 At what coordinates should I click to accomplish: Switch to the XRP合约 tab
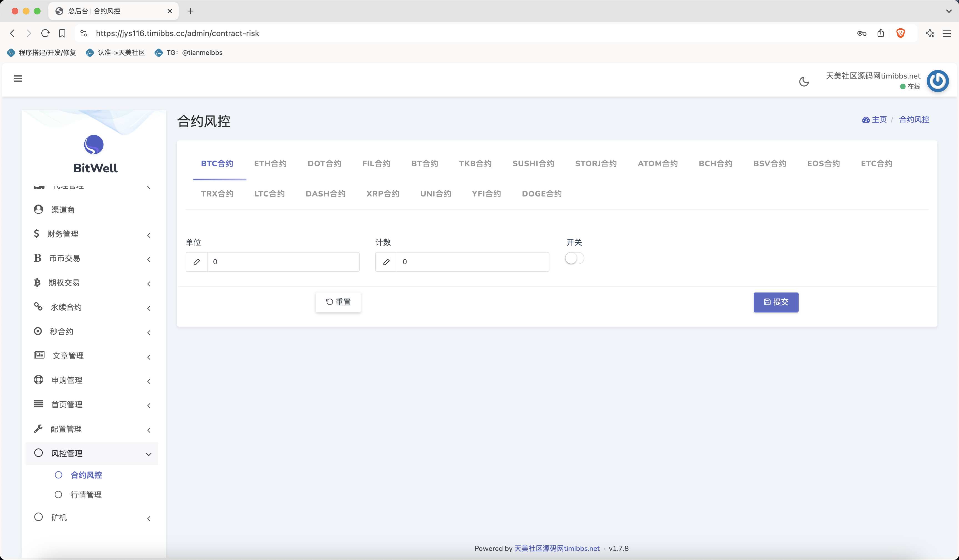click(x=382, y=194)
